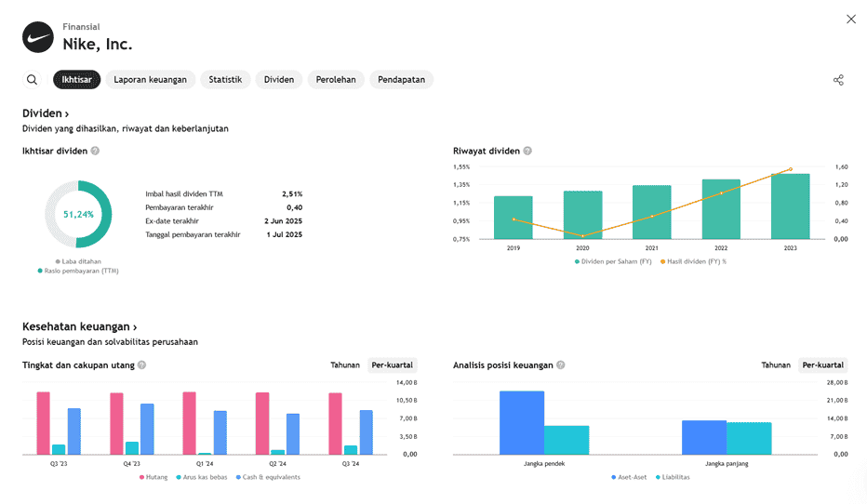867x504 pixels.
Task: Open the Pendapatan tab
Action: (402, 80)
